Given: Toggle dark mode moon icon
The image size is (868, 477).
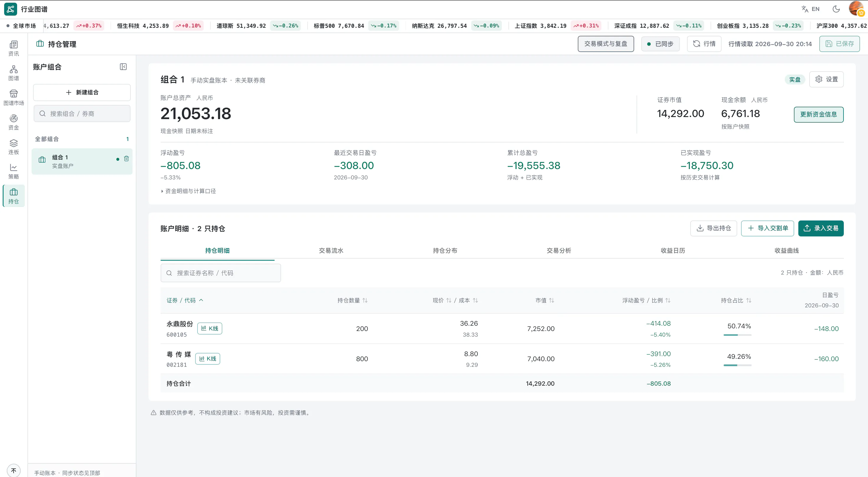Looking at the screenshot, I should [x=836, y=9].
